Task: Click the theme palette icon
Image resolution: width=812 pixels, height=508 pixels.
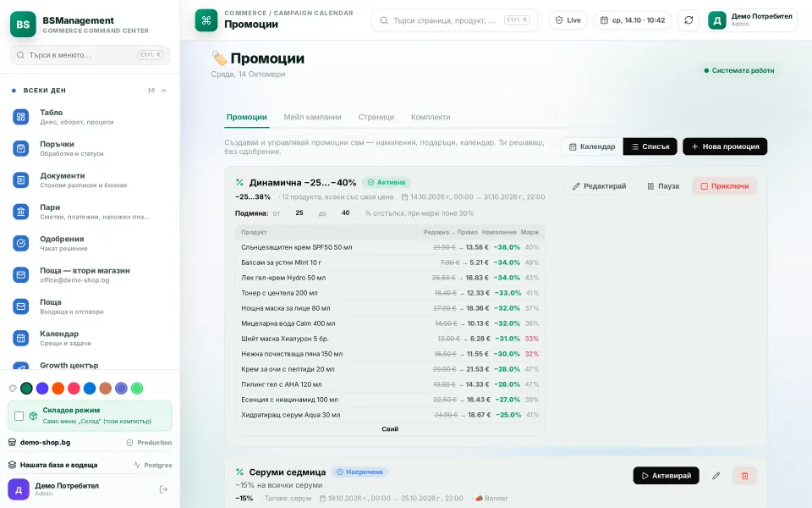Action: click(x=13, y=389)
